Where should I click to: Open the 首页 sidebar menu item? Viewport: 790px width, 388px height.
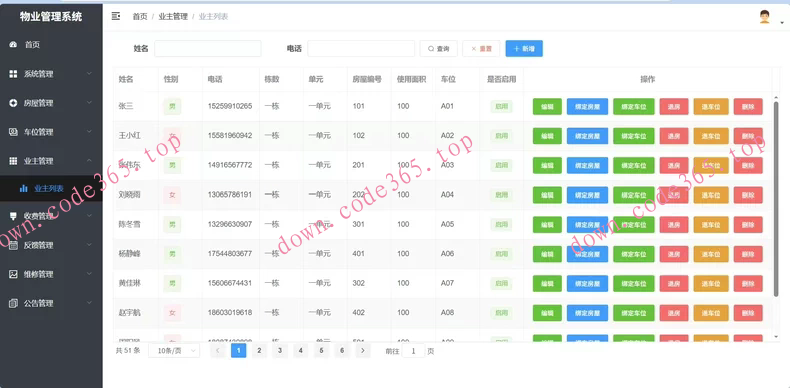pyautogui.click(x=51, y=45)
